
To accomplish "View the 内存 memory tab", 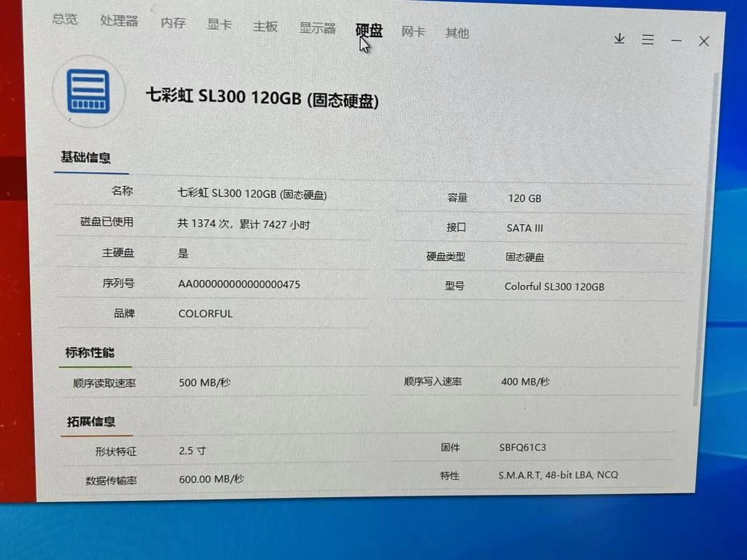I will click(x=173, y=24).
